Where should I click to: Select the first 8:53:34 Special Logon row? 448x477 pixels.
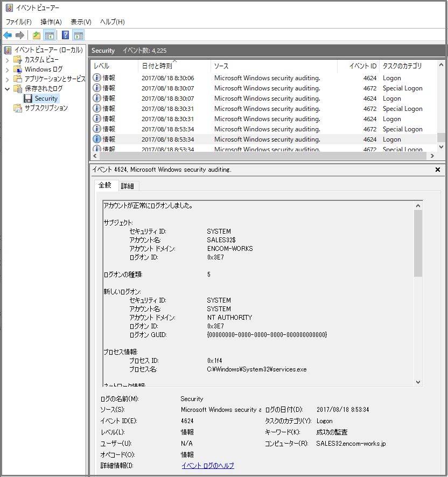point(264,129)
